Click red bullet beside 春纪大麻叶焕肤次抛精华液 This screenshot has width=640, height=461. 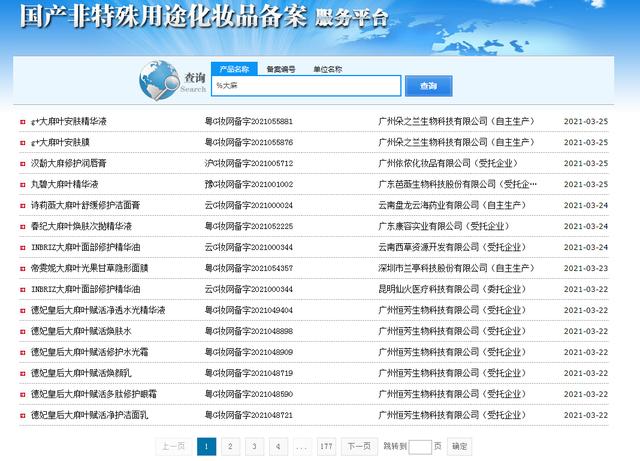23,227
